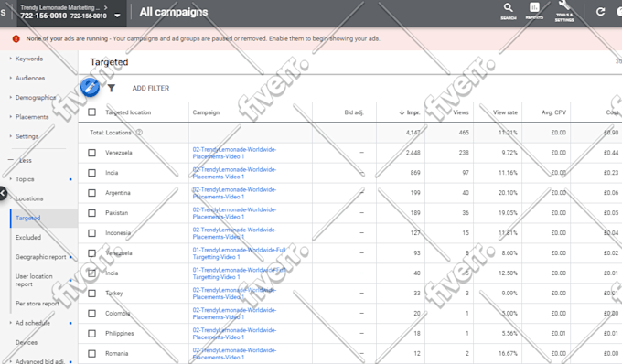
Task: Sort by View rate column header
Action: (x=505, y=112)
